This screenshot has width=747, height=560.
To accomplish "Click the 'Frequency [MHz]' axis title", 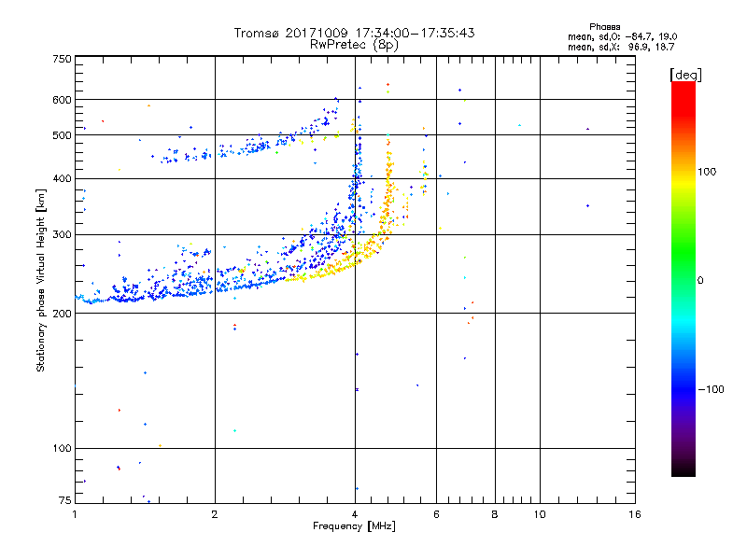I will 354,526.
